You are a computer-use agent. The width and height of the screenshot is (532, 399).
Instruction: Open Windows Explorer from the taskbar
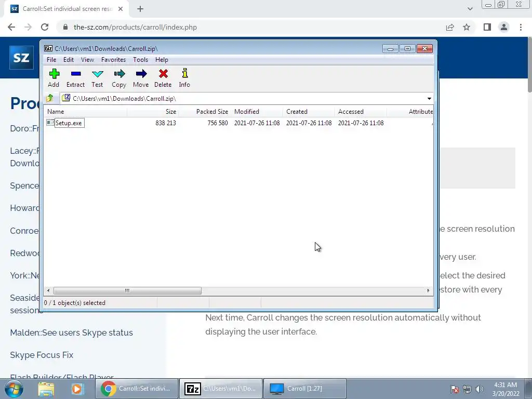[46, 389]
